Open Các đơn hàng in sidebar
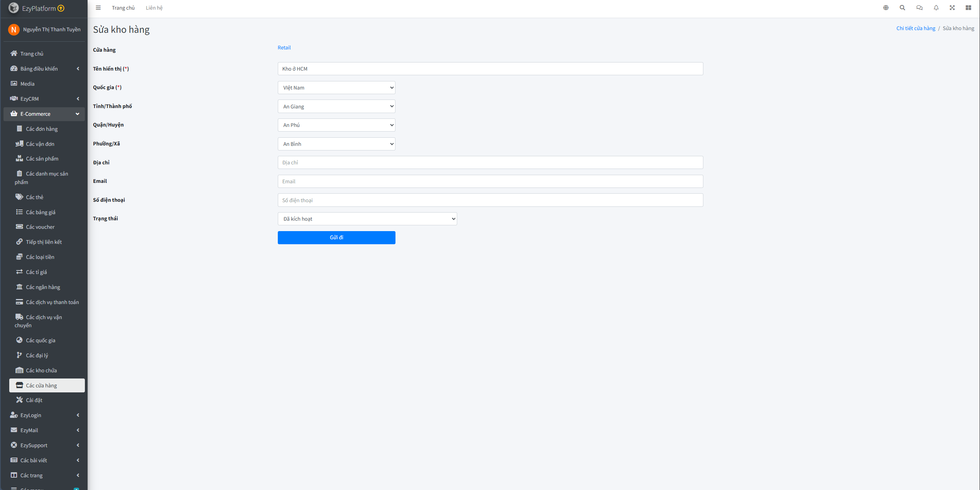 pyautogui.click(x=42, y=129)
